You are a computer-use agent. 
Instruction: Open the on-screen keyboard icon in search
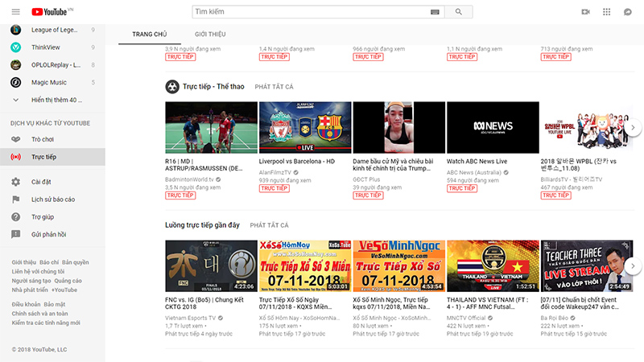tap(435, 12)
